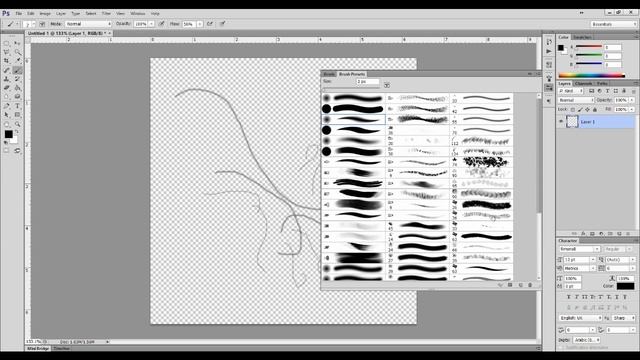Select the Clone Stamp tool

click(7, 79)
